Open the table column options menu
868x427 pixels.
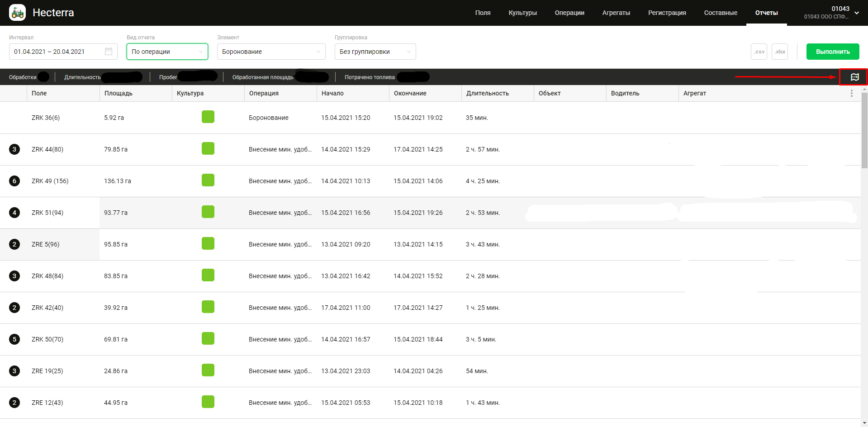[x=851, y=93]
